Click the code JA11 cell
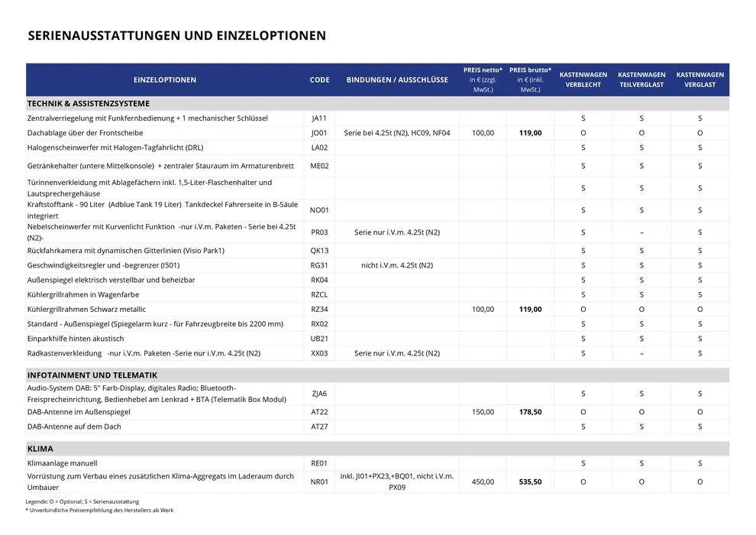This screenshot has height=535, width=756. [319, 118]
